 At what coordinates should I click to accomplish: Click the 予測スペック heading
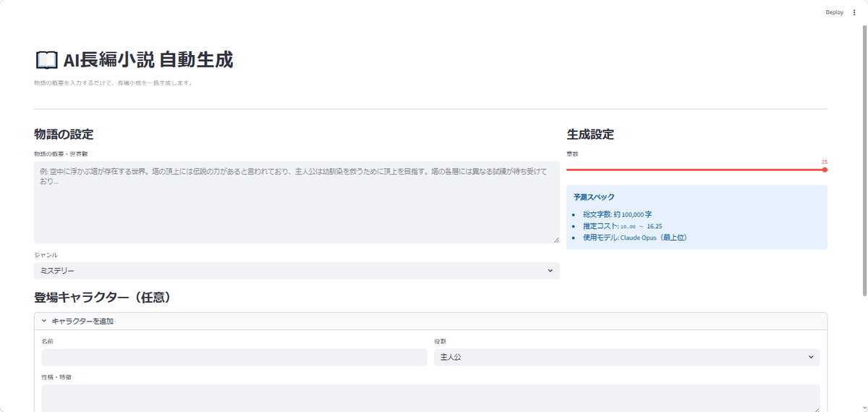[595, 197]
